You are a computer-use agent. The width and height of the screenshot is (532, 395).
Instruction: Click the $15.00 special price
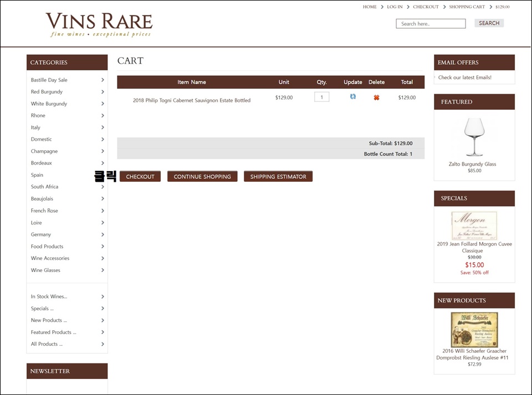[474, 265]
